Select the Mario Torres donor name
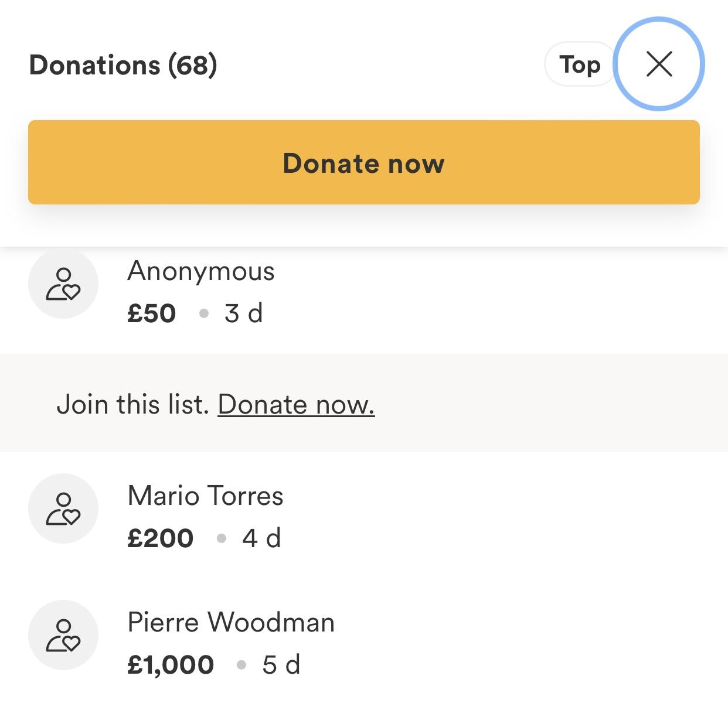728x710 pixels. point(205,496)
